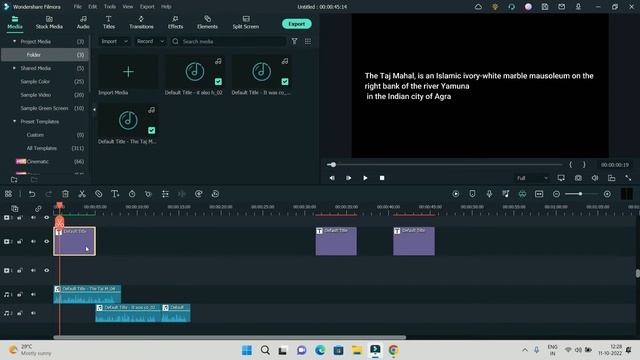Click the Crop tool icon

click(99, 194)
